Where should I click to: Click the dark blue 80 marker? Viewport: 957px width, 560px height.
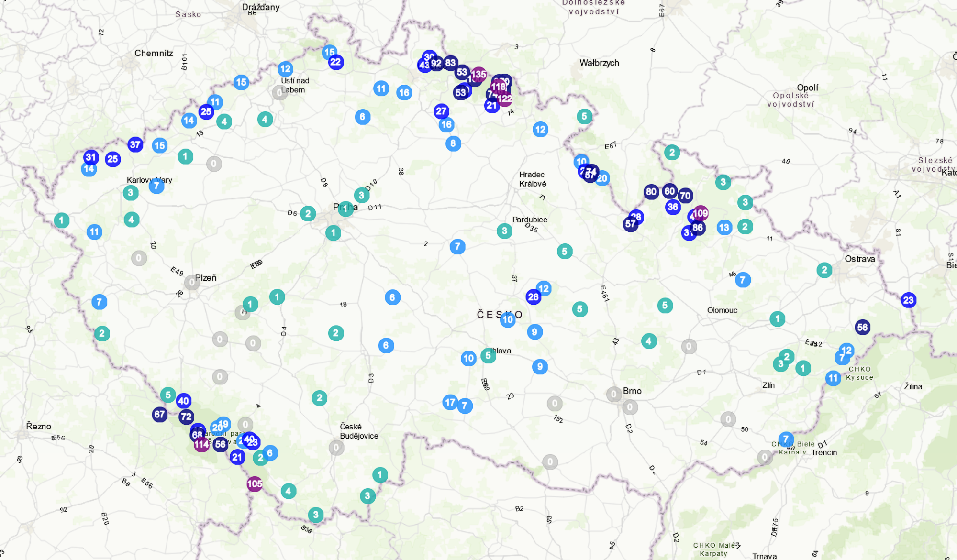[651, 192]
